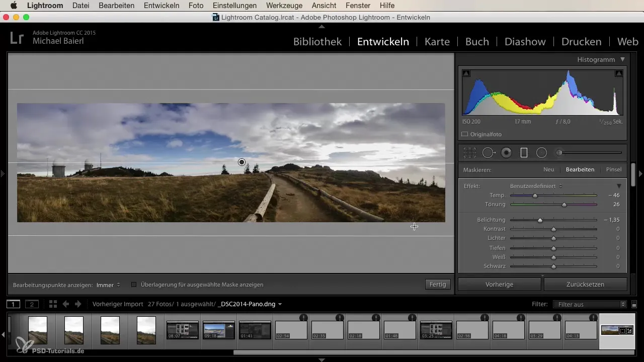
Task: Toggle shadow clipping indicator in histogram
Action: pyautogui.click(x=466, y=73)
